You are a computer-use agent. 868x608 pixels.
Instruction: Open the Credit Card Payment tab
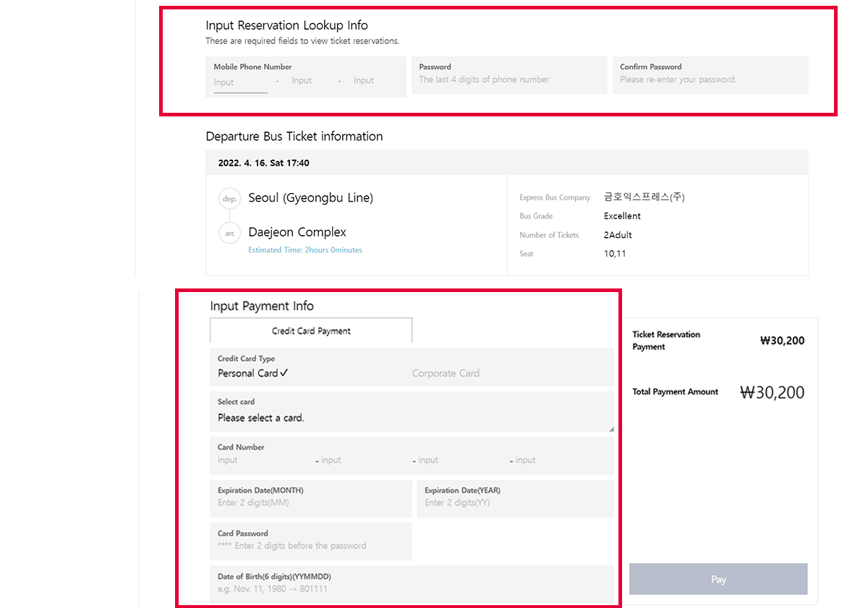pyautogui.click(x=311, y=331)
